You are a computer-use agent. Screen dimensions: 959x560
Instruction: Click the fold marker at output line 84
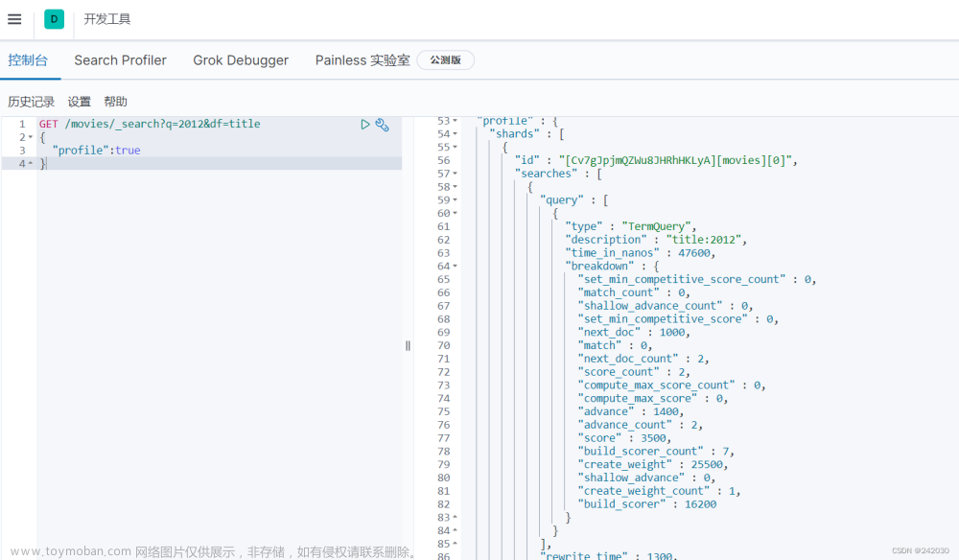(455, 531)
